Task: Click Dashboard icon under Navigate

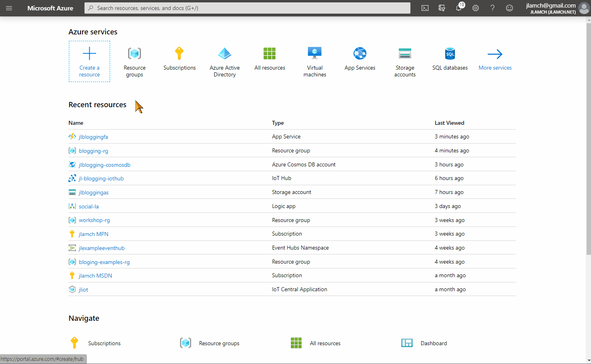Action: (x=407, y=343)
